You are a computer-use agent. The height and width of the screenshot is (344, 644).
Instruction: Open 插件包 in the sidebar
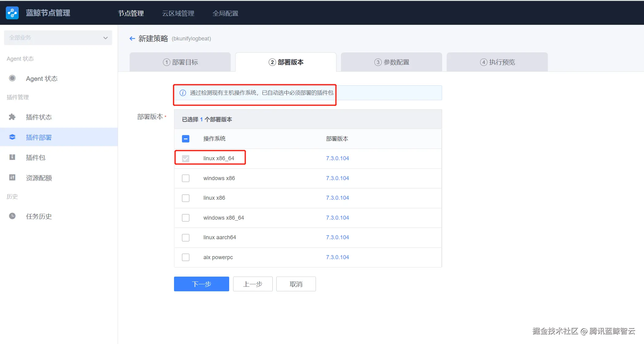(59, 157)
